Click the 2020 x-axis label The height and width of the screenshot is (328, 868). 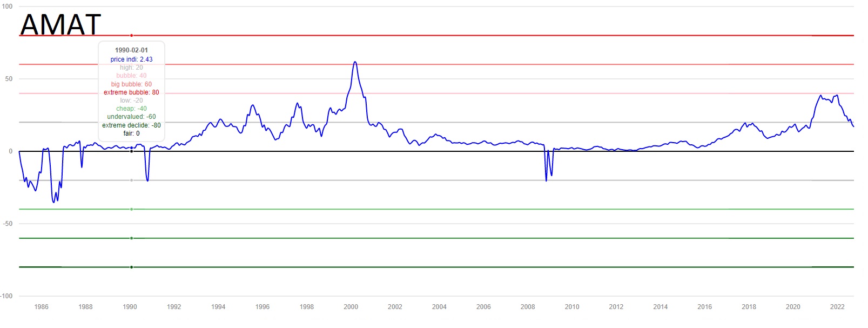click(793, 307)
